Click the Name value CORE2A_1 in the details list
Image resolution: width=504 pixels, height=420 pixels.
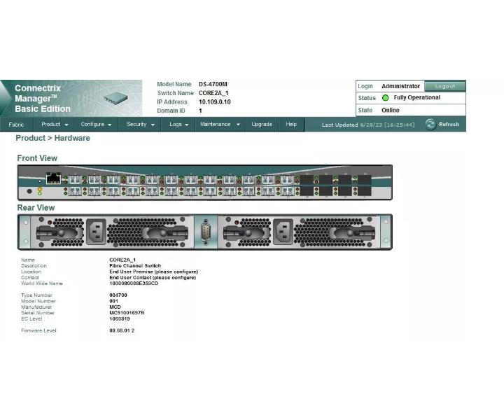122,260
